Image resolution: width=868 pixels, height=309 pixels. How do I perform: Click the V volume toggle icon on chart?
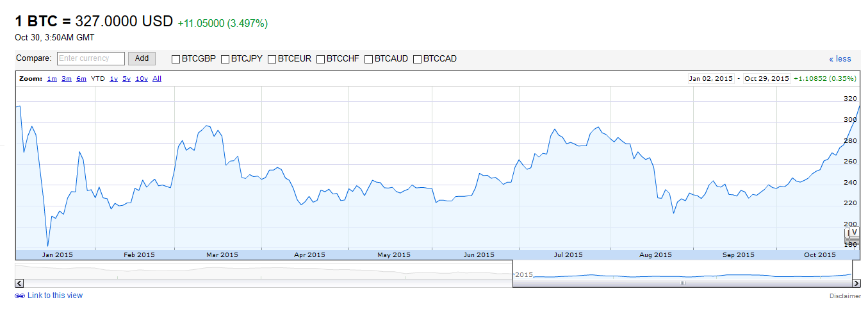(853, 232)
